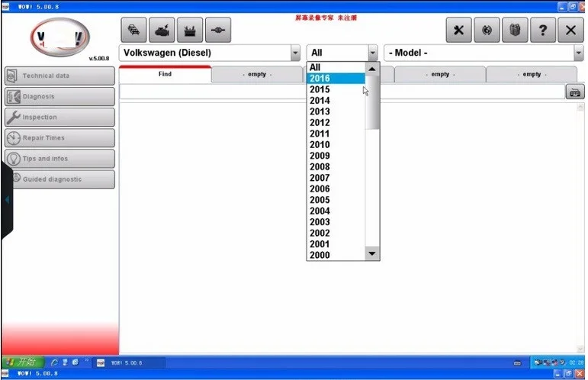Click the system tray clock
588x380 pixels.
coord(576,362)
